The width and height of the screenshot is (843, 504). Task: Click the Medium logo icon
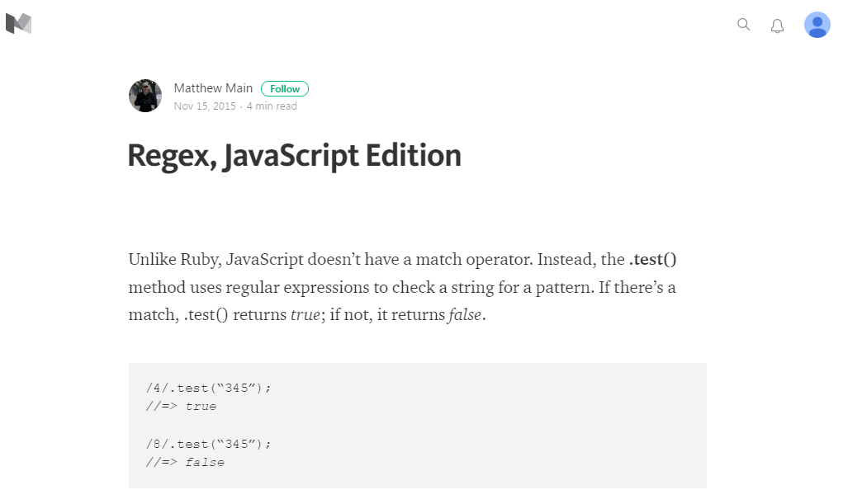(18, 24)
